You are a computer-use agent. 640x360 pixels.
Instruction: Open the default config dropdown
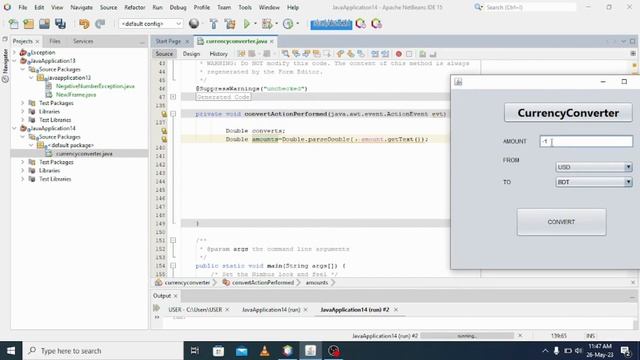pyautogui.click(x=151, y=24)
